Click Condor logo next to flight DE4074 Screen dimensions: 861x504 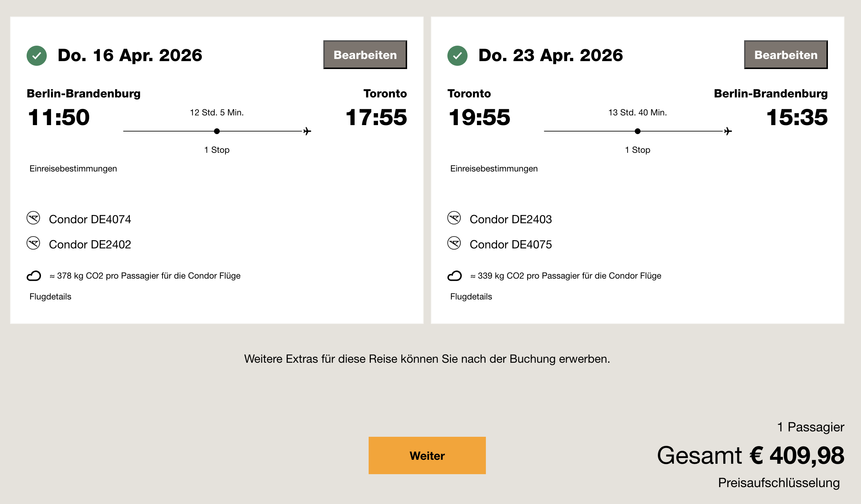(33, 218)
